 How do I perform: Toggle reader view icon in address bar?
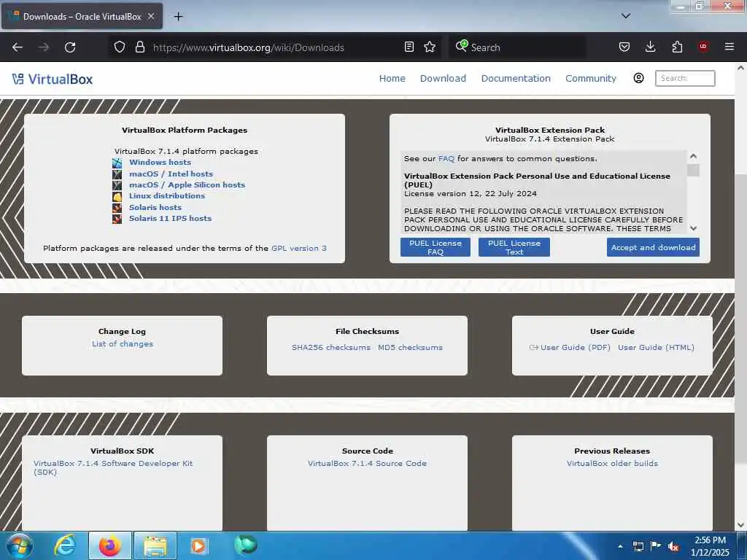(409, 47)
